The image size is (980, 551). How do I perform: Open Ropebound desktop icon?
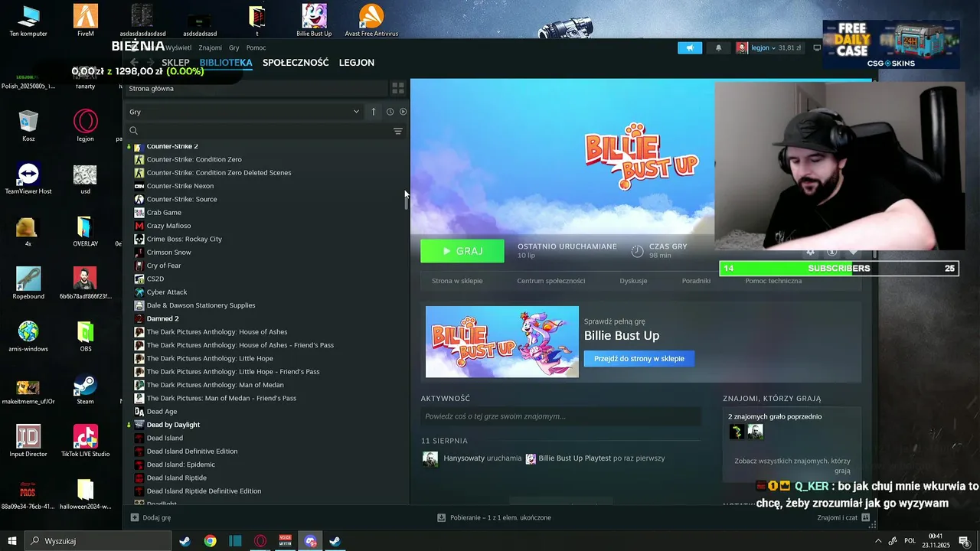(x=28, y=283)
